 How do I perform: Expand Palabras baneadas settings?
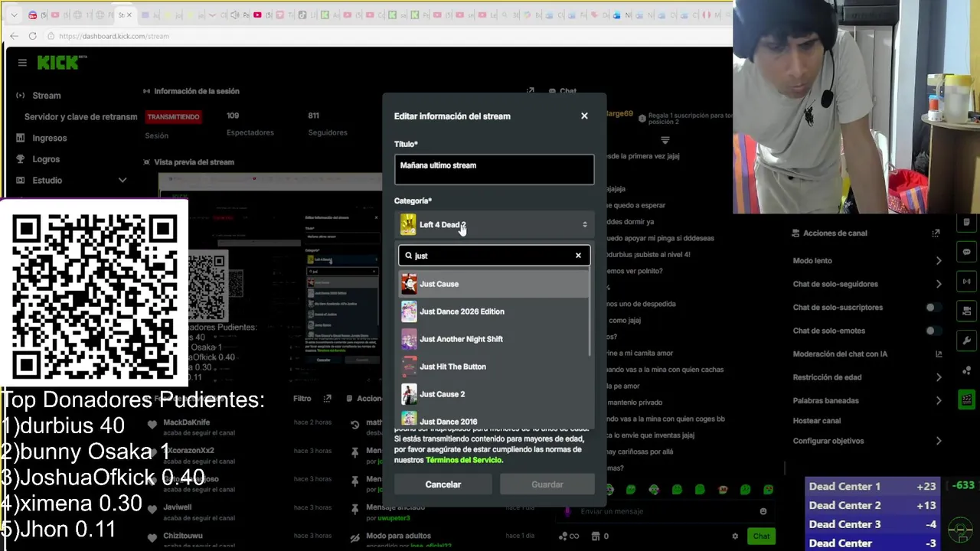point(939,400)
